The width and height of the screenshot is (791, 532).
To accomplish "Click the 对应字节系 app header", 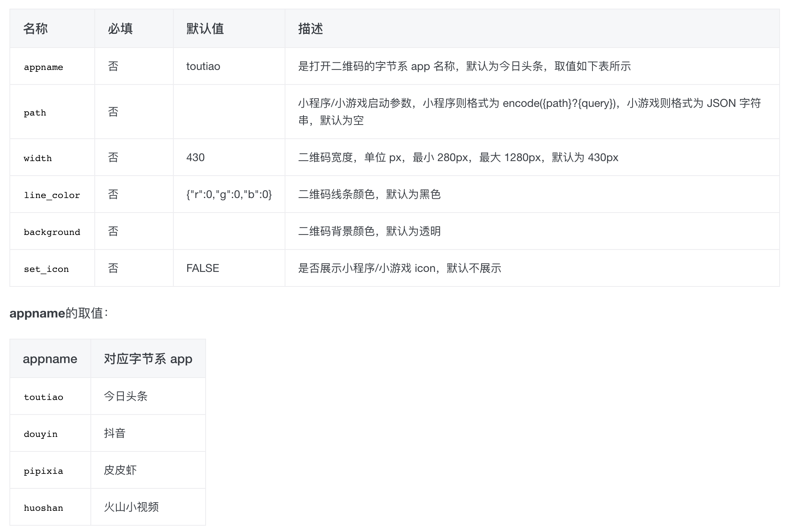I will [x=148, y=359].
